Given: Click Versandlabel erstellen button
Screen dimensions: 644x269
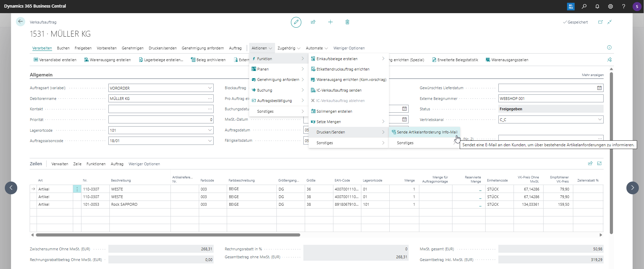Looking at the screenshot, I should click(x=55, y=60).
